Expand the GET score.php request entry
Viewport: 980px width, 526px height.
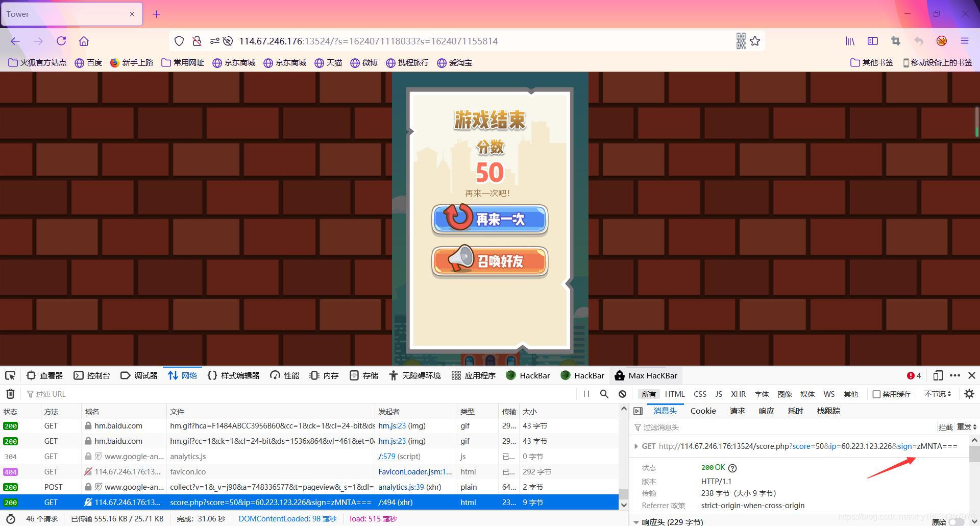coord(636,446)
